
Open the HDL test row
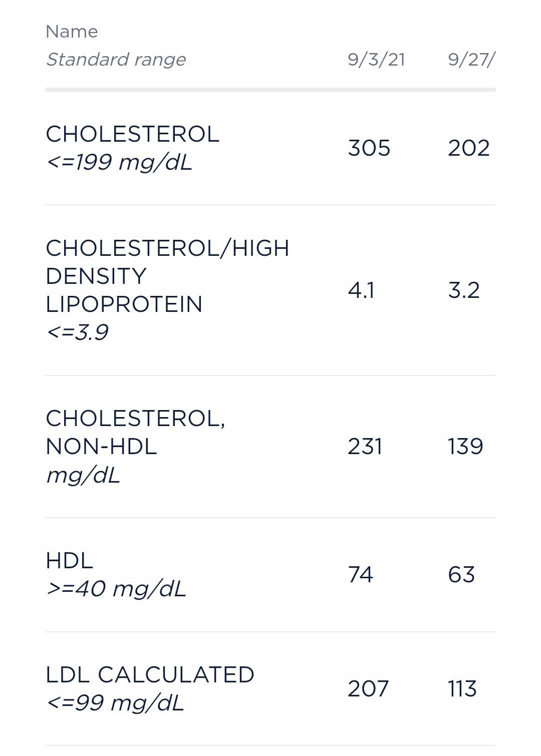pyautogui.click(x=70, y=561)
